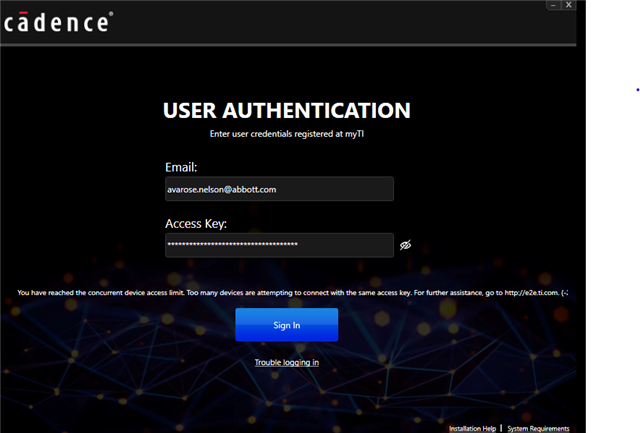Screen dimensions: 640x433
Task: Click the 'Enter user credentials registered at myTI' text
Action: (x=287, y=134)
